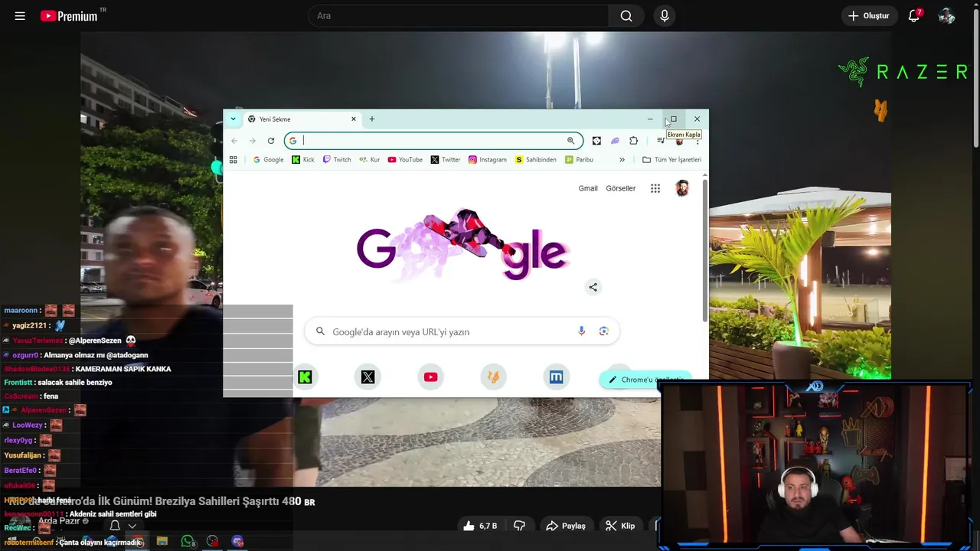This screenshot has height=551, width=980.
Task: Open Twitch bookmark
Action: [x=337, y=160]
